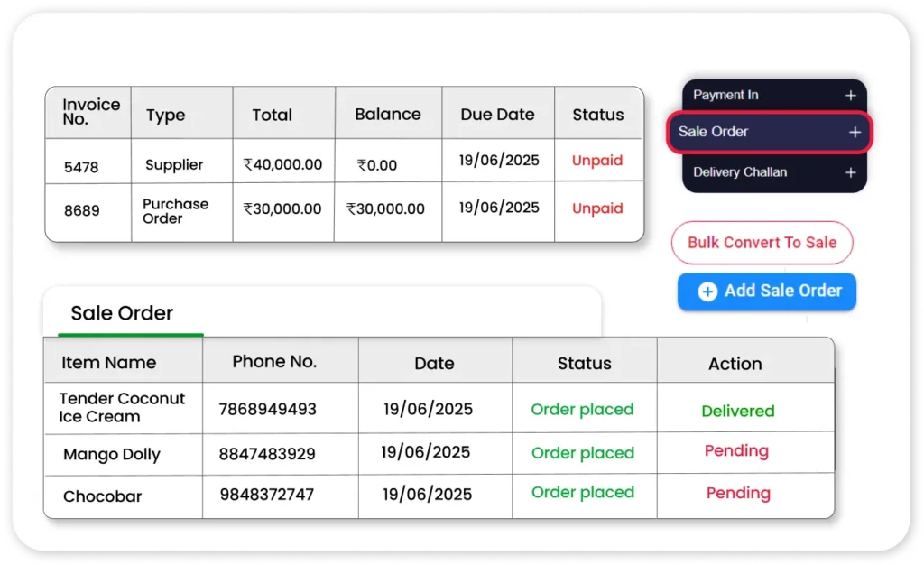
Task: Open the Delivery Challan menu item
Action: (739, 172)
